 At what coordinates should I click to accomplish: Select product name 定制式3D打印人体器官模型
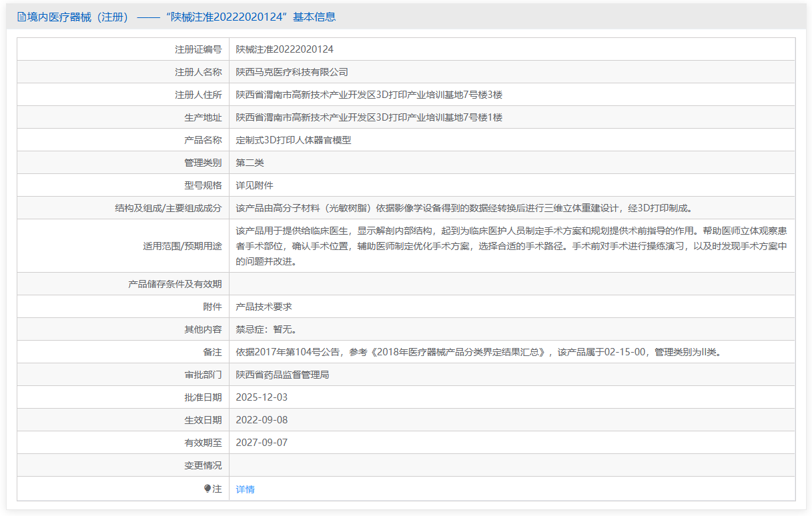[x=294, y=140]
